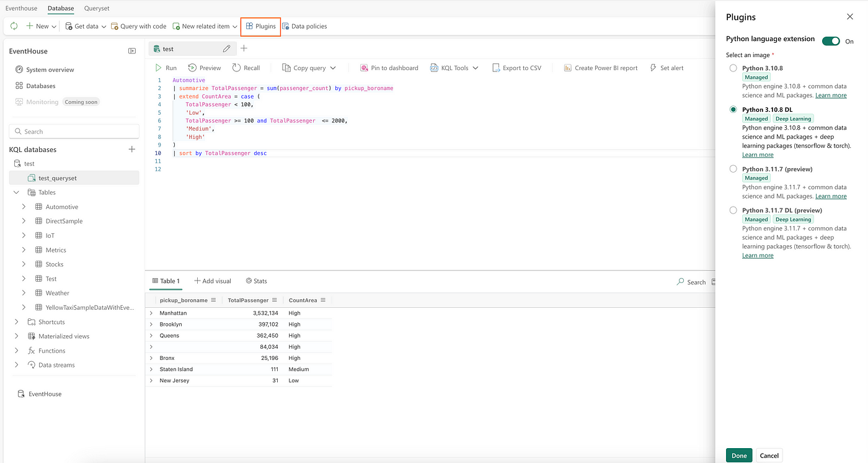Image resolution: width=868 pixels, height=463 pixels.
Task: Click the sidebar Search field
Action: coord(74,132)
